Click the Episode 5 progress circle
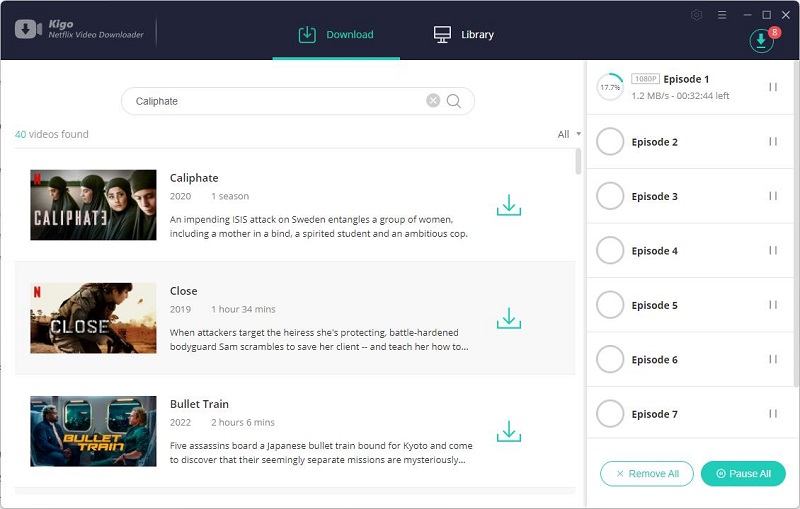Screen dimensions: 800x509 click(610, 305)
